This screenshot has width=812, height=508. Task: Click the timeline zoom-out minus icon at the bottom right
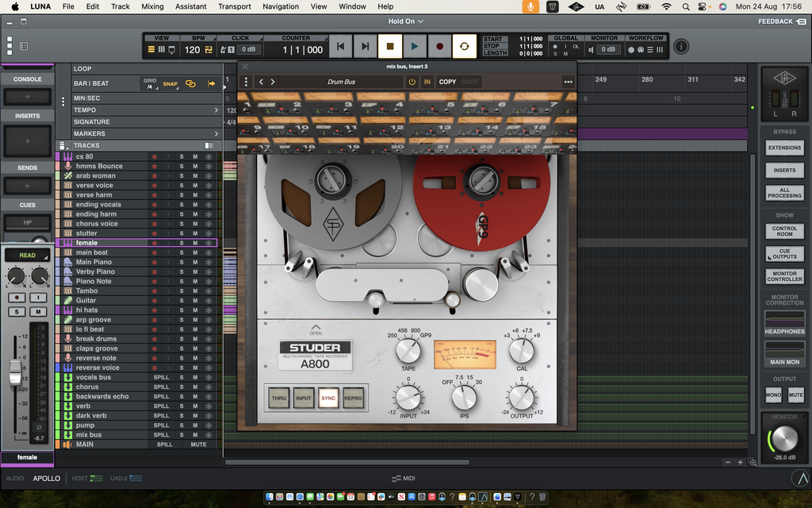tap(728, 463)
